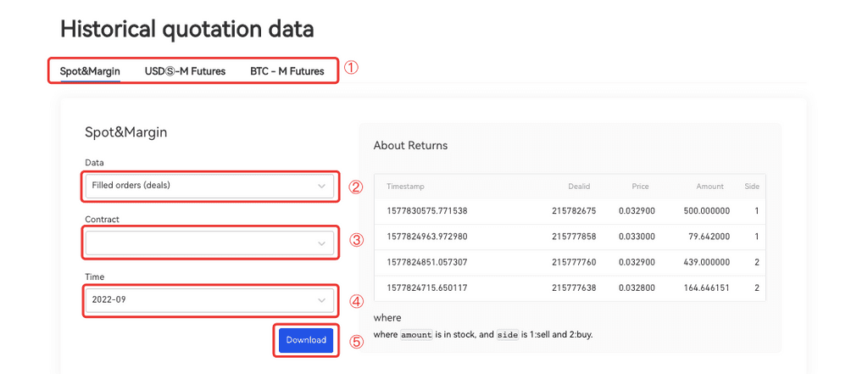Viewport: 868px width, 374px height.
Task: Click the About Returns heading
Action: (x=410, y=146)
